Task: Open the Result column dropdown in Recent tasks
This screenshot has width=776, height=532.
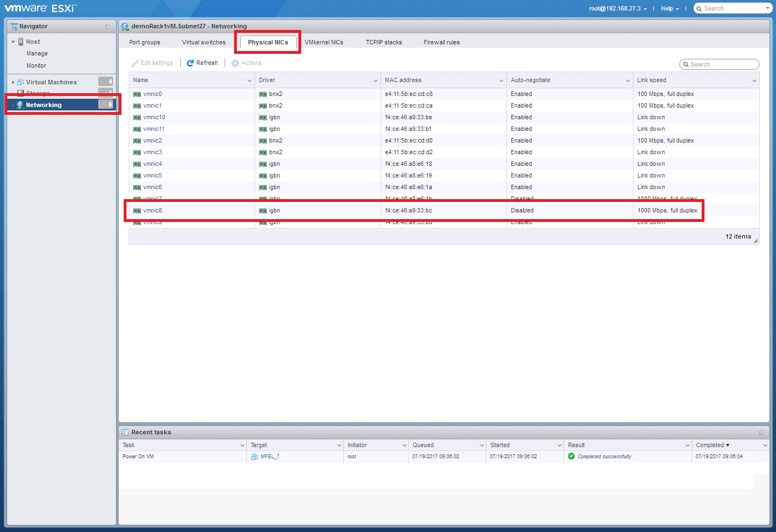Action: point(688,445)
